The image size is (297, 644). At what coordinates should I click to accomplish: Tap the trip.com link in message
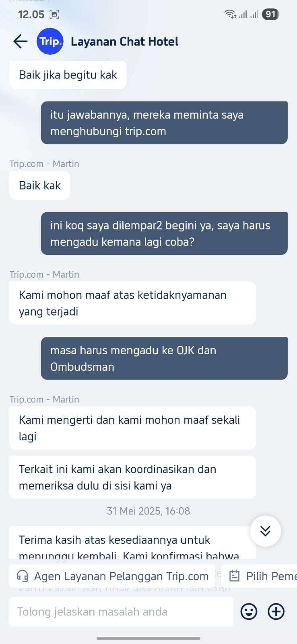point(145,131)
